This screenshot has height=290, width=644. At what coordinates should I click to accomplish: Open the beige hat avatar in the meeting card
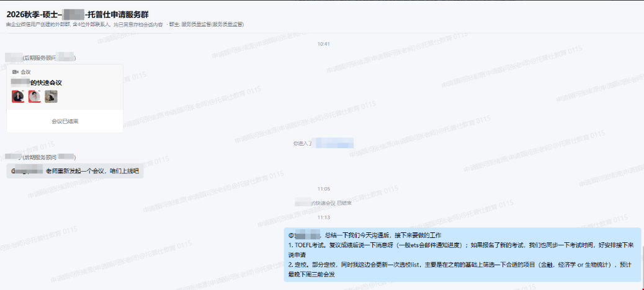(x=51, y=97)
